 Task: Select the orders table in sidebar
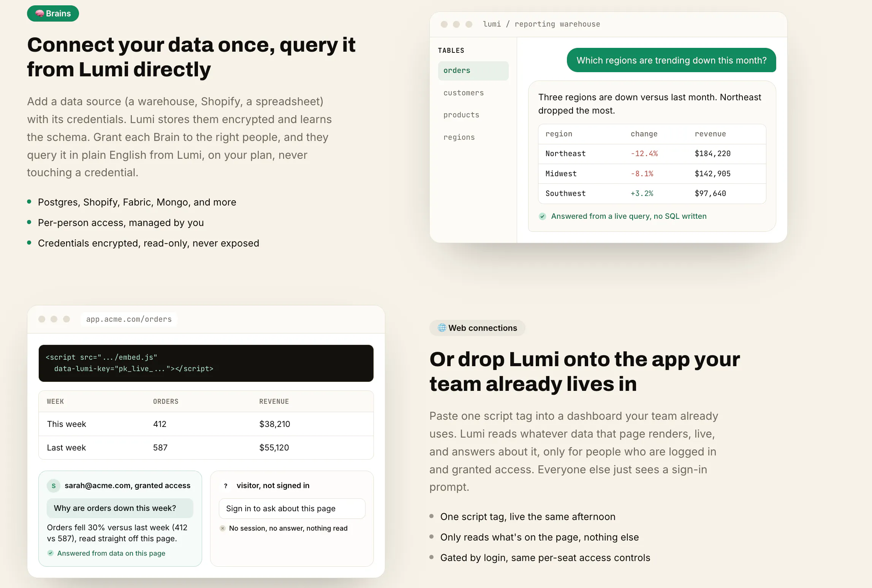[x=473, y=71]
